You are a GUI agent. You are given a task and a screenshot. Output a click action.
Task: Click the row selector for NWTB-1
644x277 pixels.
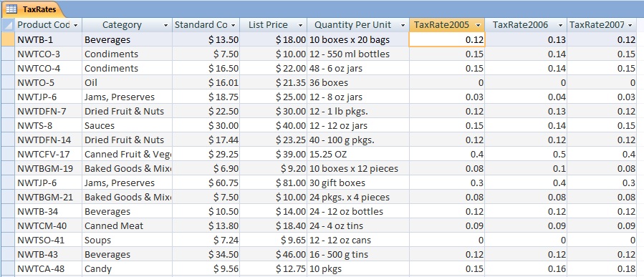[8, 39]
